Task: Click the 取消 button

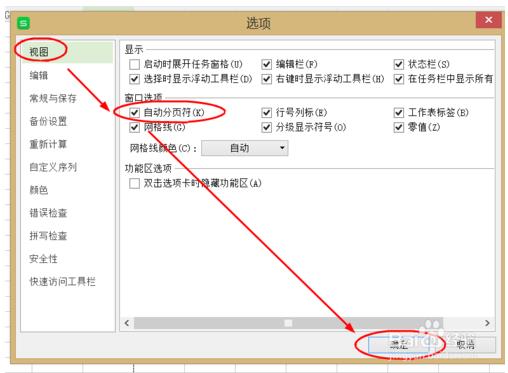Action: pos(466,344)
